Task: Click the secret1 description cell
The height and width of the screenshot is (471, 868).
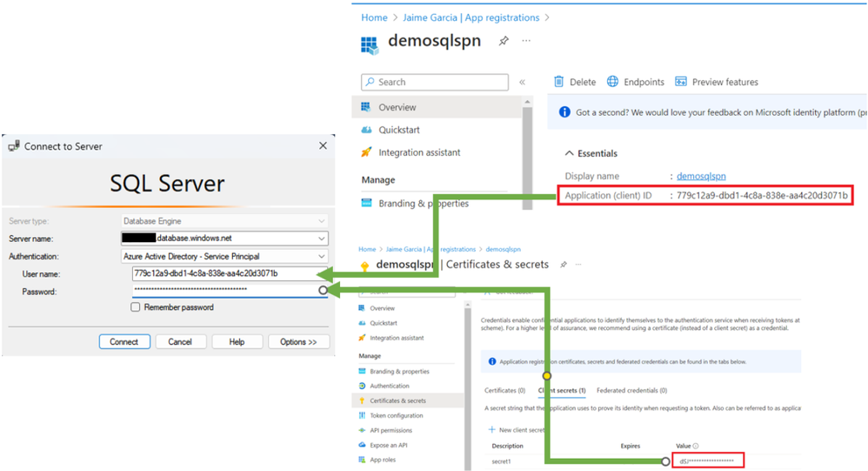Action: click(x=501, y=461)
